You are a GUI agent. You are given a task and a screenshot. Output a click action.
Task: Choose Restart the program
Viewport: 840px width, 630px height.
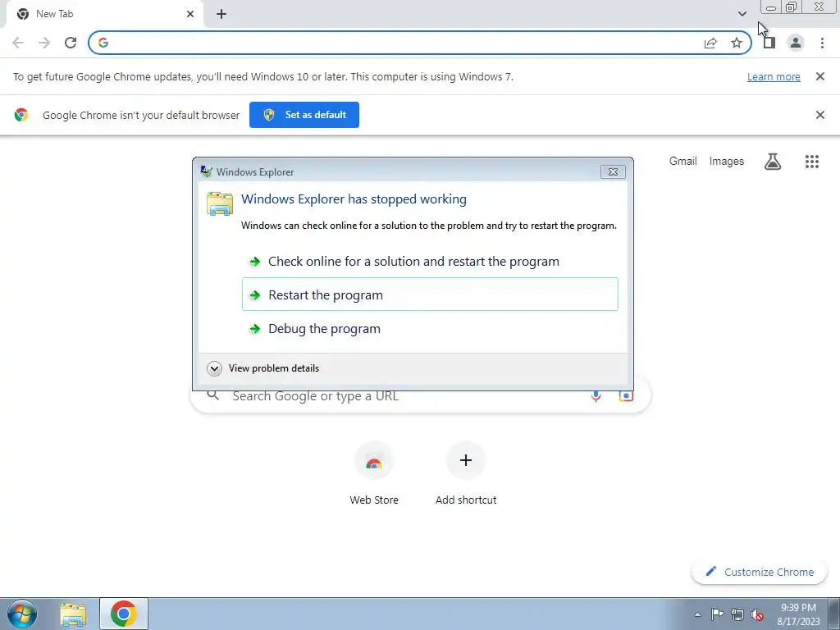430,294
